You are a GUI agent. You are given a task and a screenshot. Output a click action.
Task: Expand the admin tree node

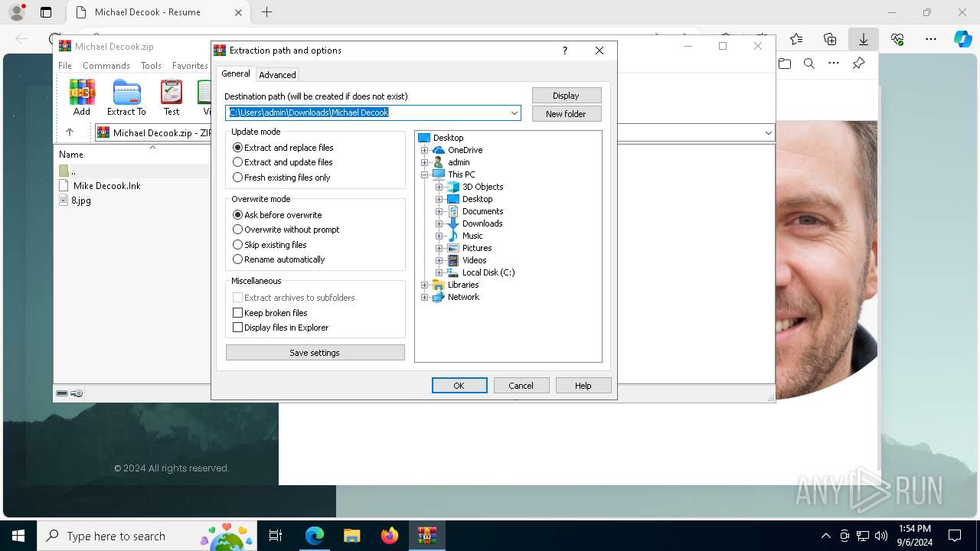425,162
